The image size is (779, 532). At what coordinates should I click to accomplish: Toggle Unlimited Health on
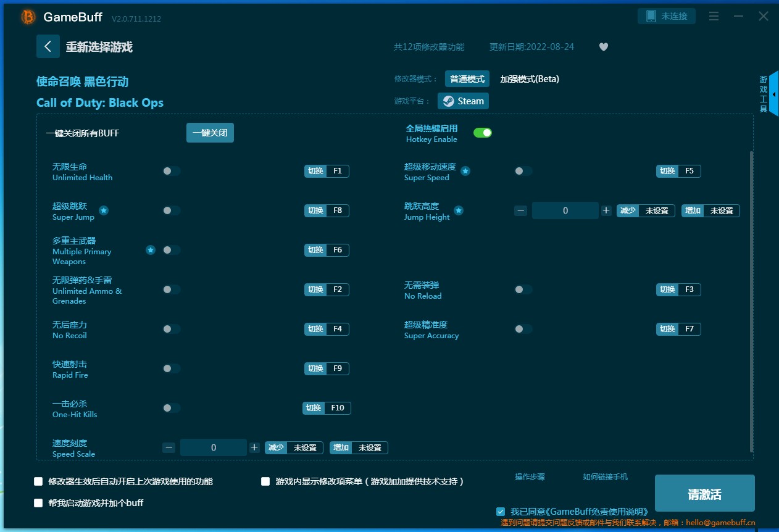[x=172, y=171]
